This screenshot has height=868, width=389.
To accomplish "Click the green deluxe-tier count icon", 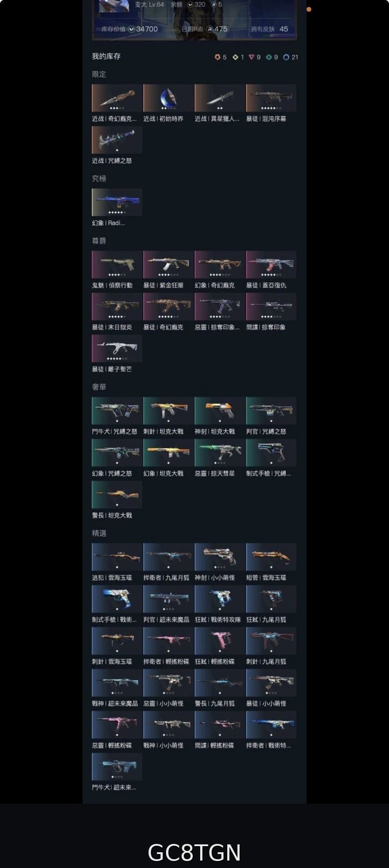I will point(269,57).
